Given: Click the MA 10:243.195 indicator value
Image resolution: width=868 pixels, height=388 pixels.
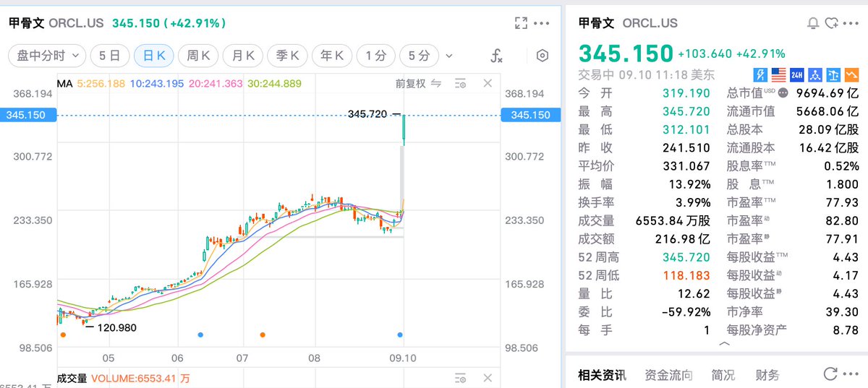Looking at the screenshot, I should point(157,84).
